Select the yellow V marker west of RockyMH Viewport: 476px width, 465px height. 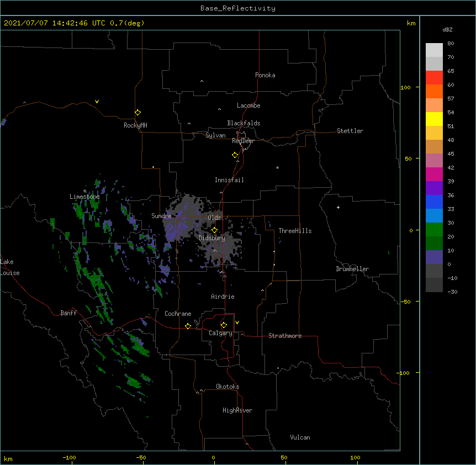click(x=97, y=102)
